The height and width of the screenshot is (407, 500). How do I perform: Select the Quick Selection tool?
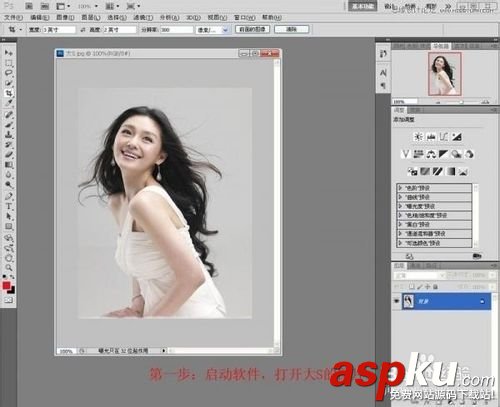(x=8, y=83)
